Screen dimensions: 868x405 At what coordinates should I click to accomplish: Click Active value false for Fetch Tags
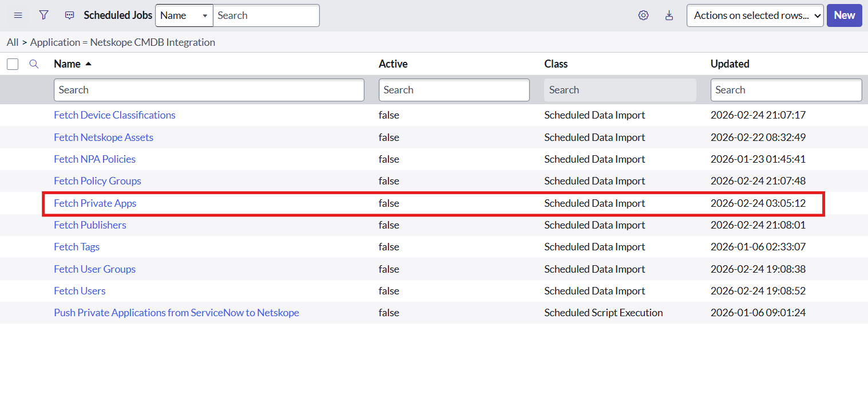tap(389, 247)
